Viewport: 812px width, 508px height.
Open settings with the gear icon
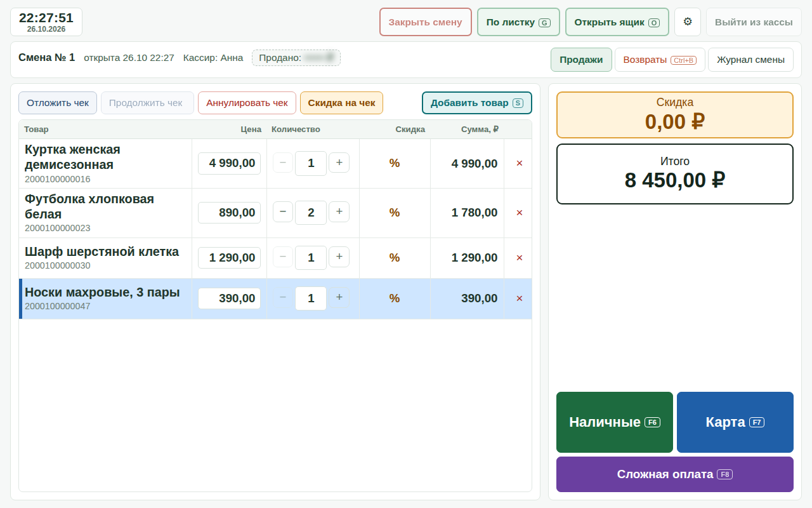688,22
